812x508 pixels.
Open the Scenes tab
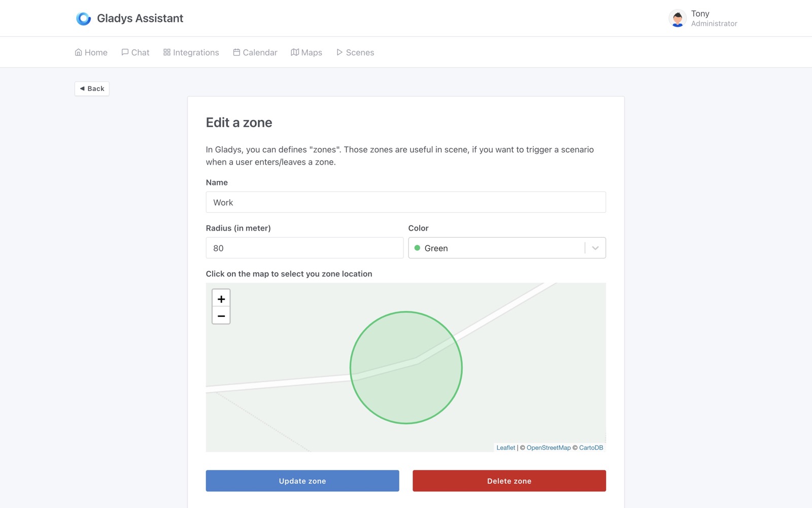[x=355, y=52]
